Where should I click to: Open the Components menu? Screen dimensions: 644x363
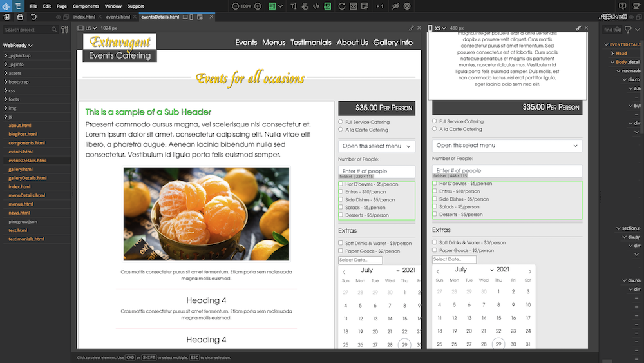(86, 6)
